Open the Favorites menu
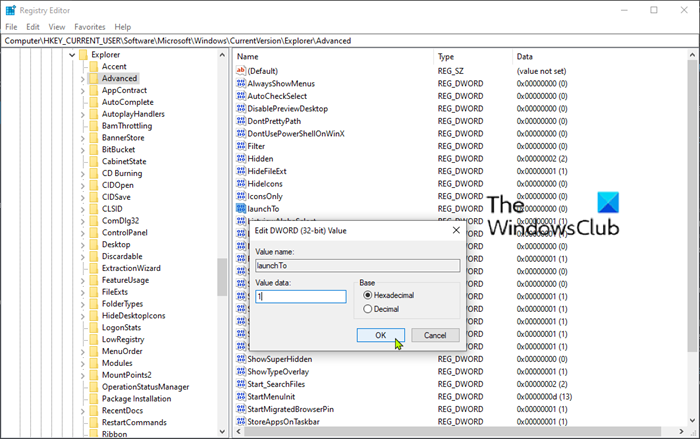The width and height of the screenshot is (700, 439). click(x=90, y=27)
